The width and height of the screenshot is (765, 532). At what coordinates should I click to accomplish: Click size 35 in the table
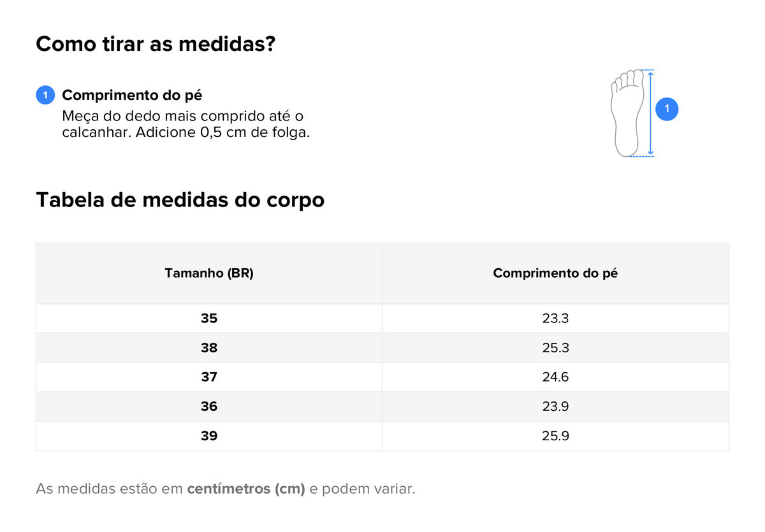pyautogui.click(x=209, y=319)
